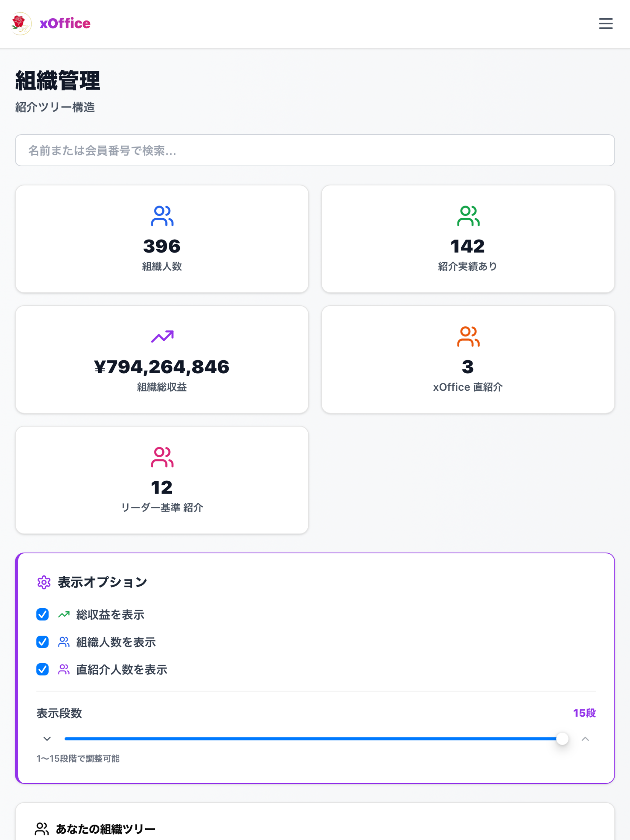630x840 pixels.
Task: Click the 紹介ツリー構造 subtitle
Action: coord(55,107)
